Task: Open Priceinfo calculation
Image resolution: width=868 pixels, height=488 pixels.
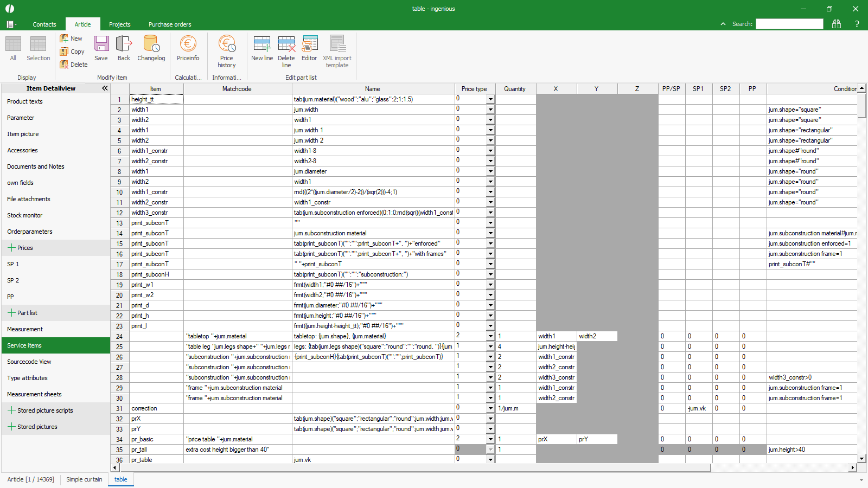Action: (188, 48)
